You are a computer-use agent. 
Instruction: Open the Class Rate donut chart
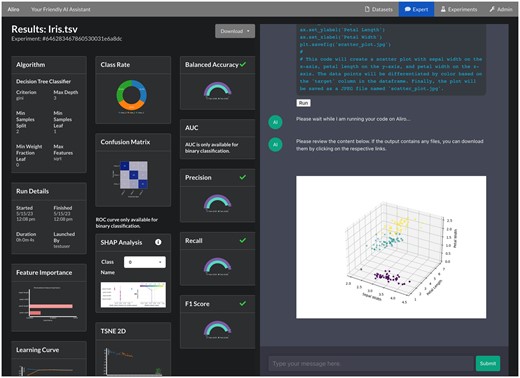[131, 95]
